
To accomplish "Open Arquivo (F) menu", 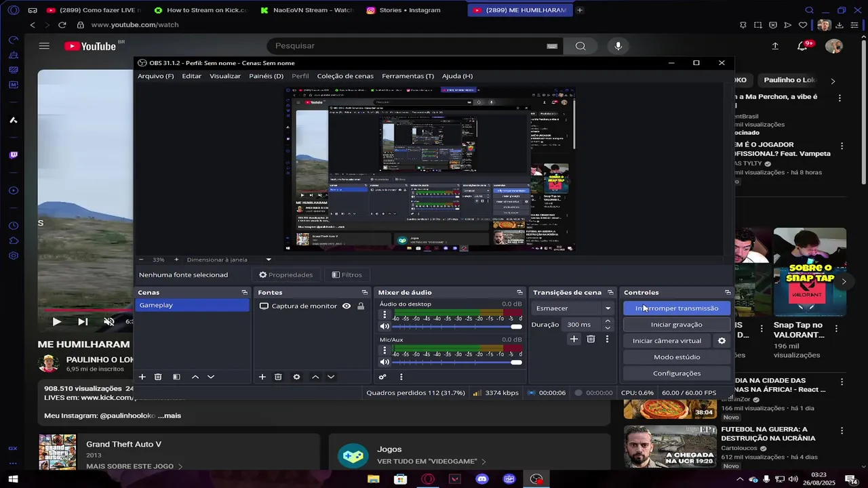I will [156, 76].
